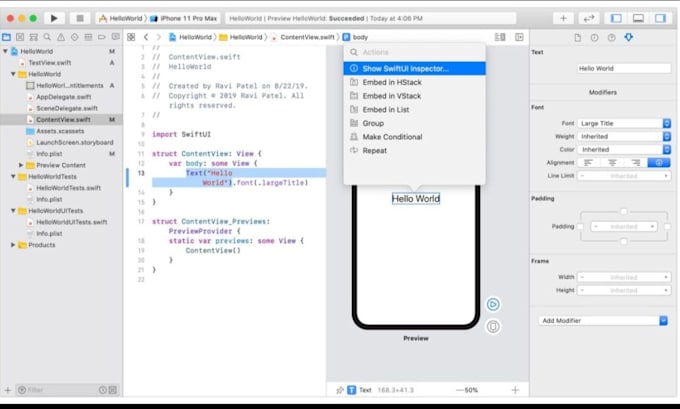
Task: Open the related items grid menu
Action: point(131,37)
